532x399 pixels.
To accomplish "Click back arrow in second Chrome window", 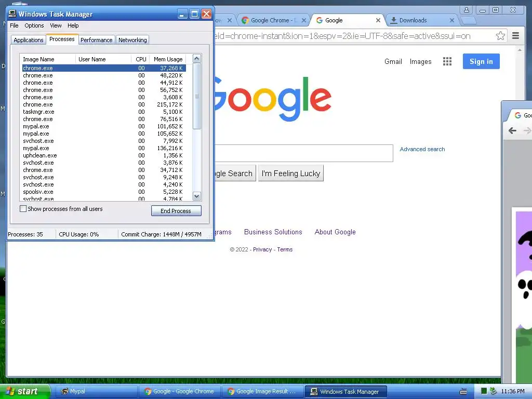I will pyautogui.click(x=512, y=130).
